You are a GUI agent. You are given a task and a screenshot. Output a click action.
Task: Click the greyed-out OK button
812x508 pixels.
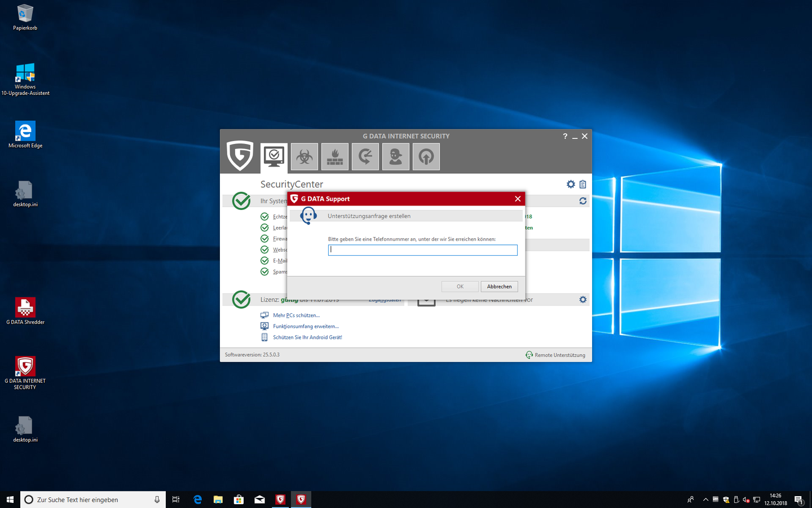(x=460, y=287)
